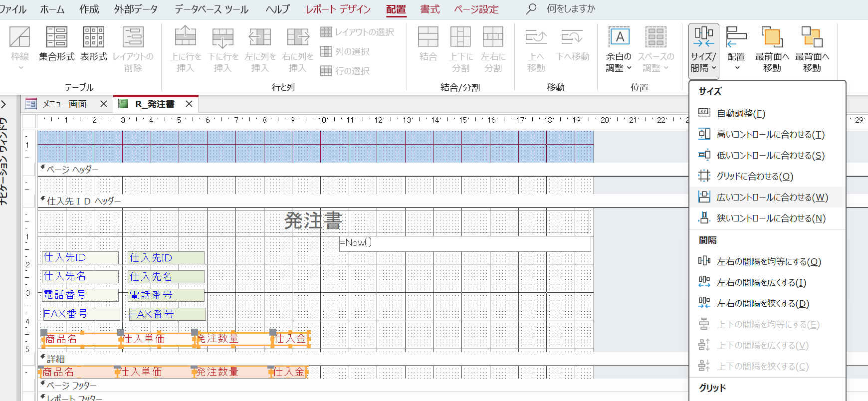Select the =Now() text box

(465, 243)
